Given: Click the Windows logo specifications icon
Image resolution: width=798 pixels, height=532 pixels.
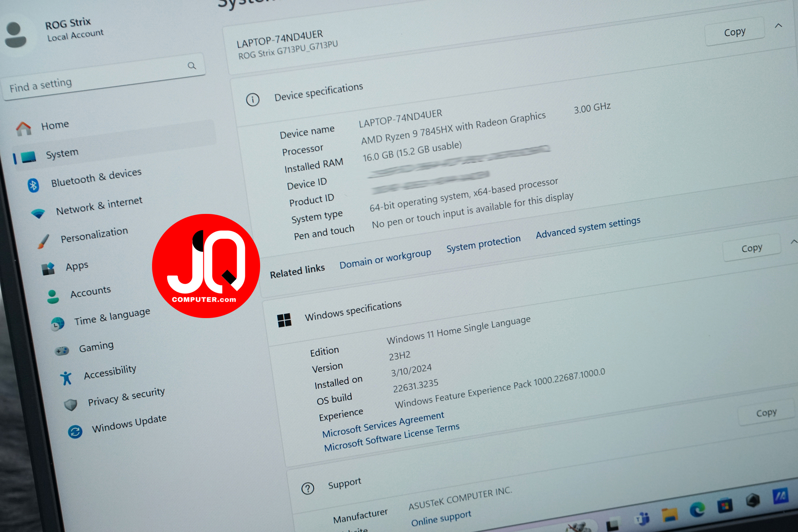Looking at the screenshot, I should click(284, 320).
